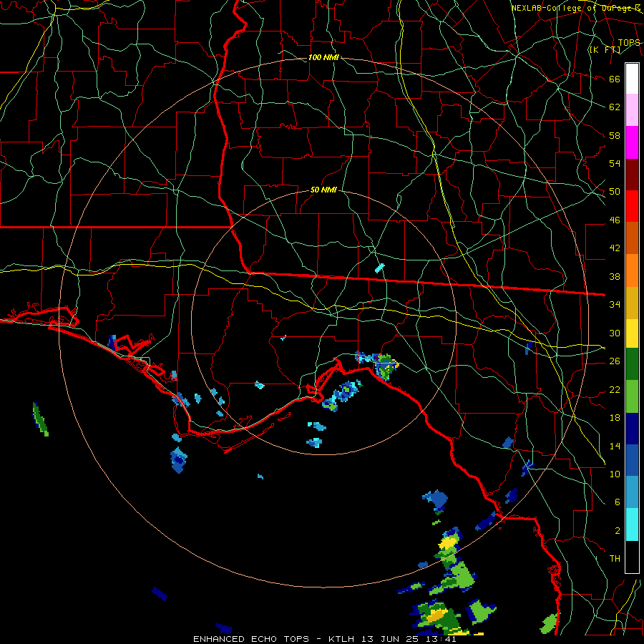This screenshot has width=644, height=644.
Task: Select the dark red legend swatch
Action: click(632, 175)
